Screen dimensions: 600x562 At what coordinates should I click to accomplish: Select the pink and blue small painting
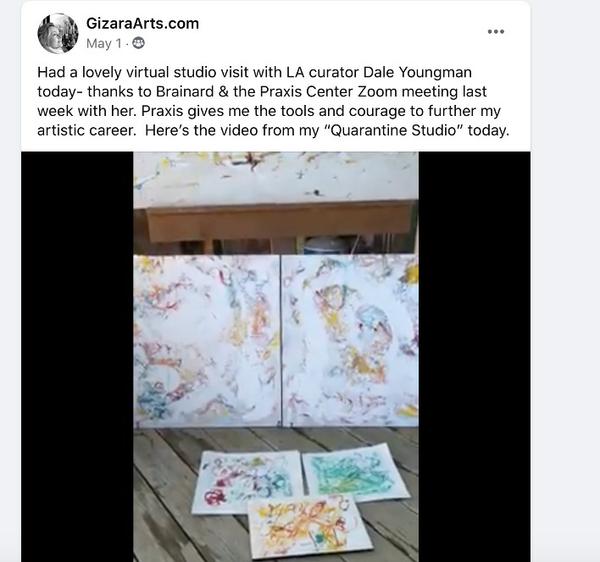247,482
